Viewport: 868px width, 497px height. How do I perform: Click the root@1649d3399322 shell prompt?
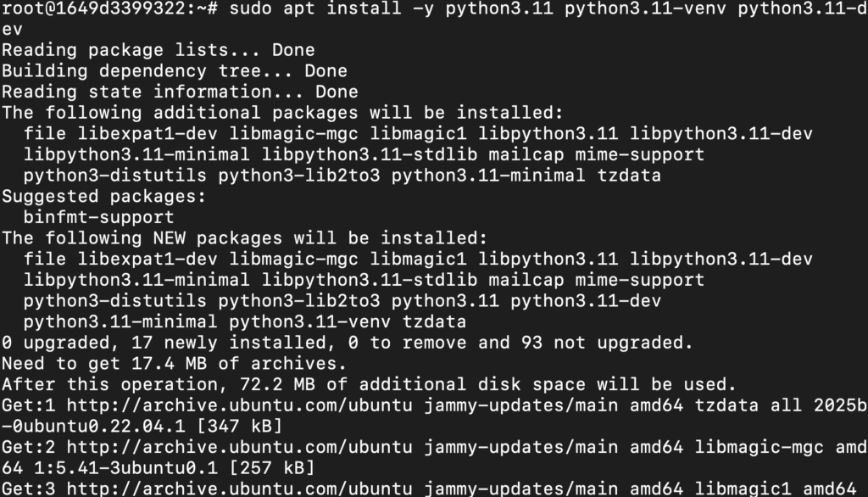[x=109, y=8]
